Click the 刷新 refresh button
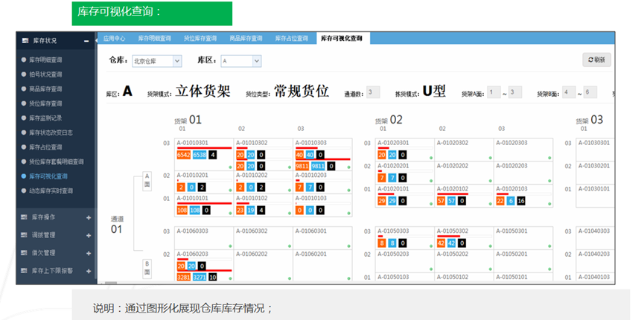 click(x=596, y=60)
